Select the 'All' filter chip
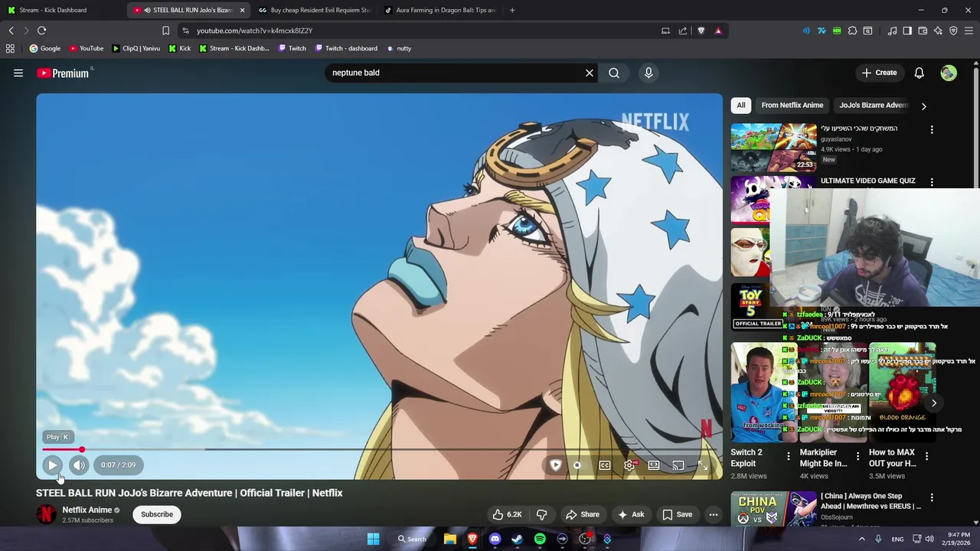The height and width of the screenshot is (551, 980). point(741,105)
